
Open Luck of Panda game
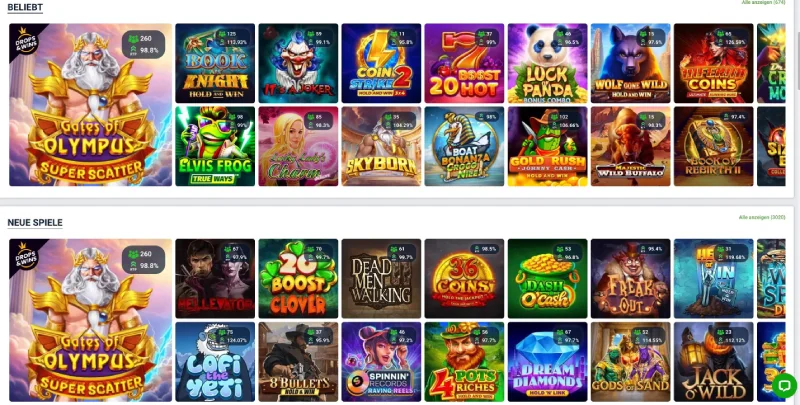(x=547, y=63)
